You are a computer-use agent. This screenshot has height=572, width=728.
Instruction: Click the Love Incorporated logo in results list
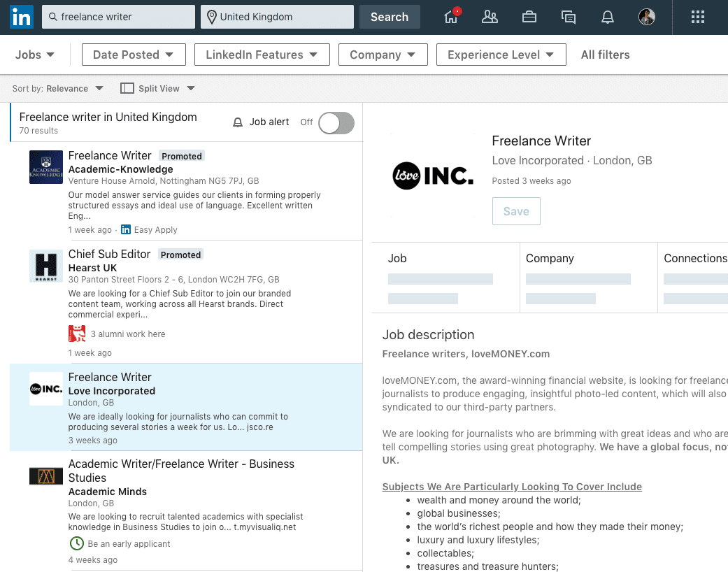tap(46, 389)
